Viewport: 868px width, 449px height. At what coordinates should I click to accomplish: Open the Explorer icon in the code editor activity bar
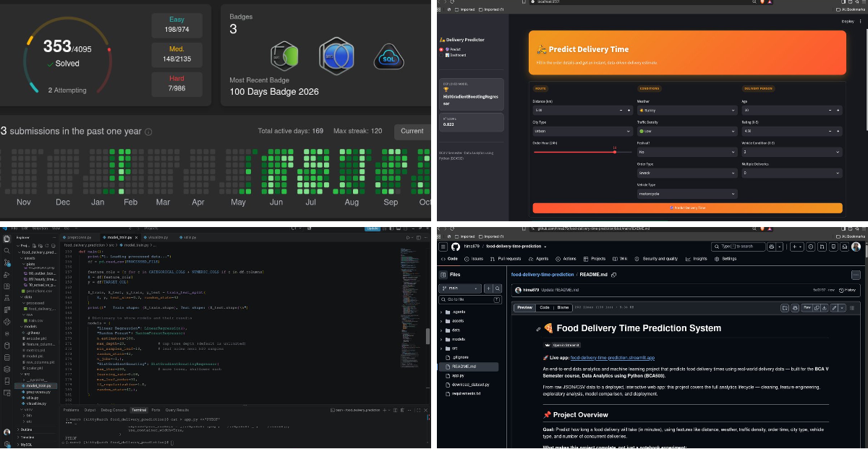[x=6, y=237]
